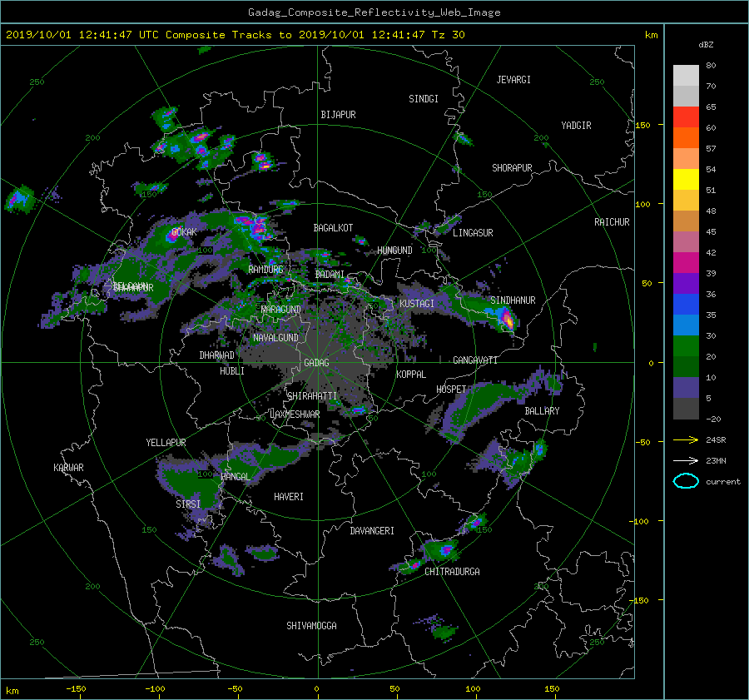This screenshot has height=700, width=749.
Task: Pick the blue 35-36 dBZ color swatch
Action: coord(686,304)
